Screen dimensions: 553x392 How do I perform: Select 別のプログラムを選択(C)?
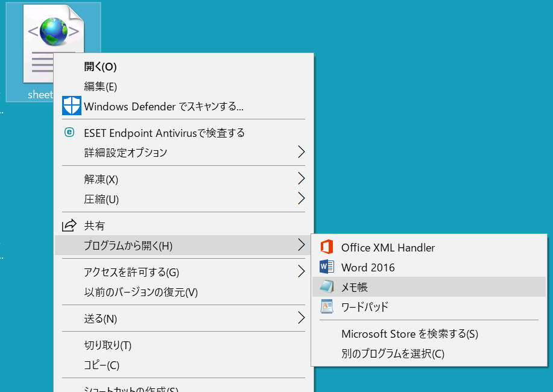(429, 353)
